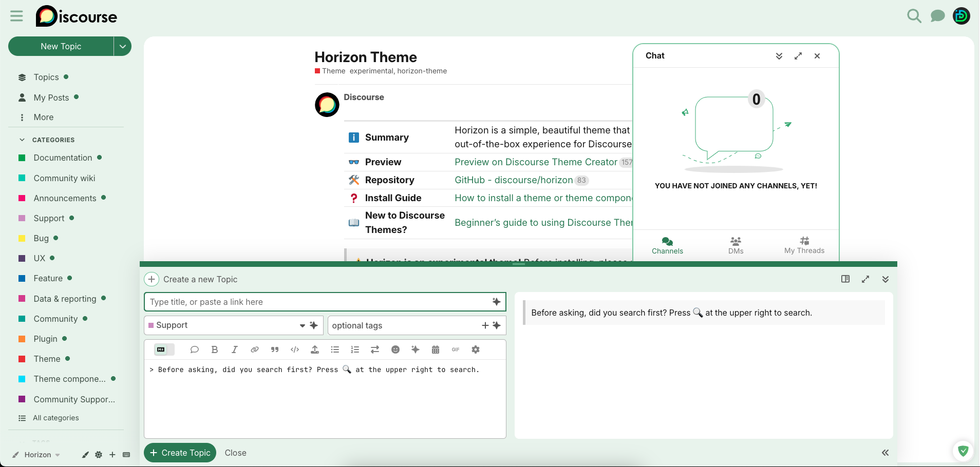The height and width of the screenshot is (467, 980).
Task: Switch to the DMs tab in Chat
Action: coord(736,245)
